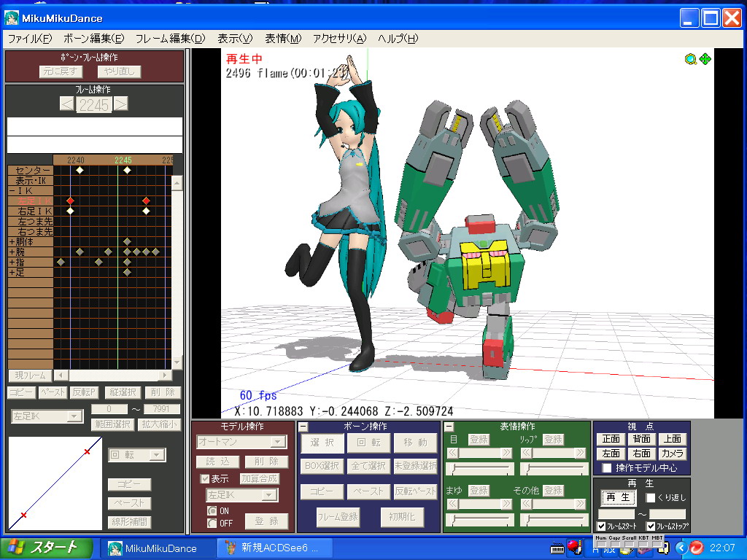The image size is (747, 560).
Task: Open the 左足IK bone dropdown under timeline
Action: point(74,416)
